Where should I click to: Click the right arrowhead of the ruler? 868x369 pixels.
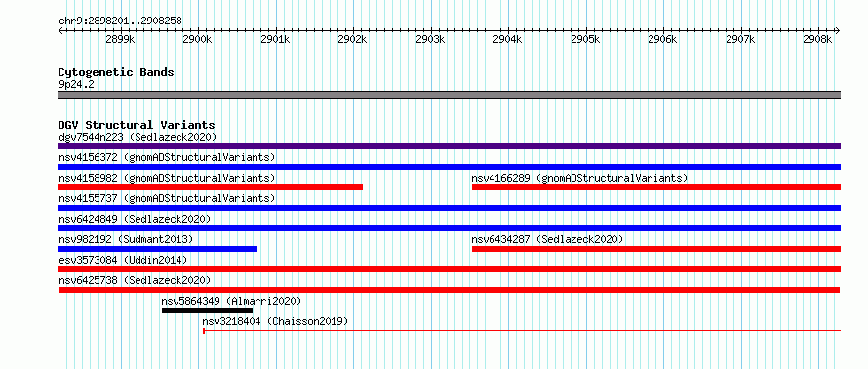pyautogui.click(x=838, y=30)
